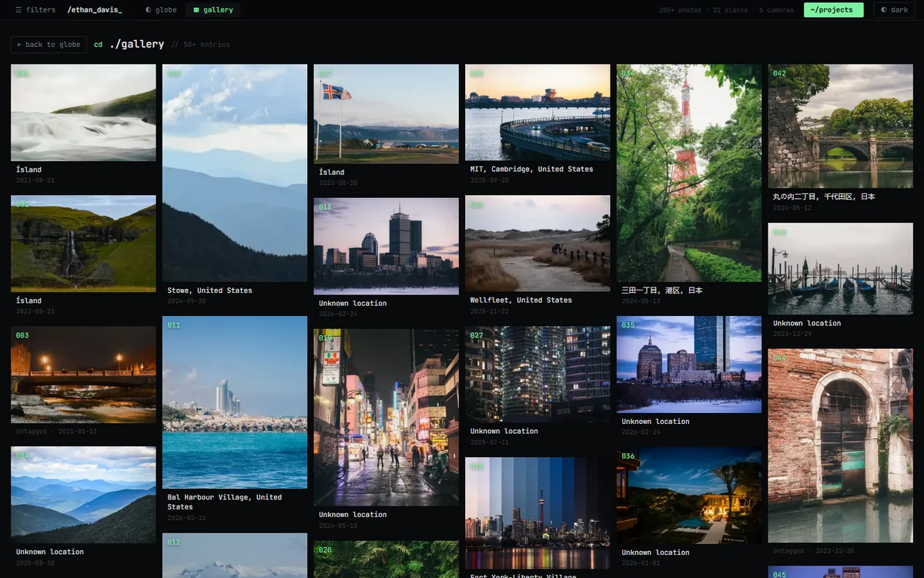This screenshot has height=578, width=924.
Task: Open the ~/projects button
Action: (x=833, y=10)
